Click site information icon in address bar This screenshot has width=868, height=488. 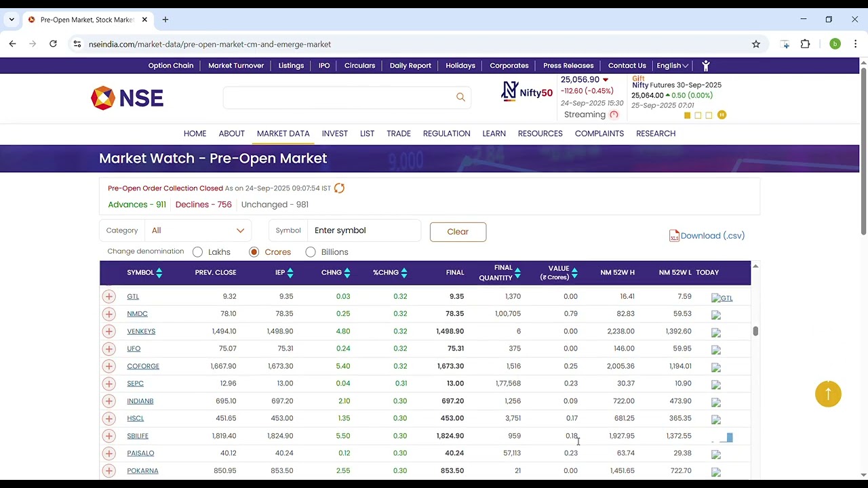coord(77,44)
